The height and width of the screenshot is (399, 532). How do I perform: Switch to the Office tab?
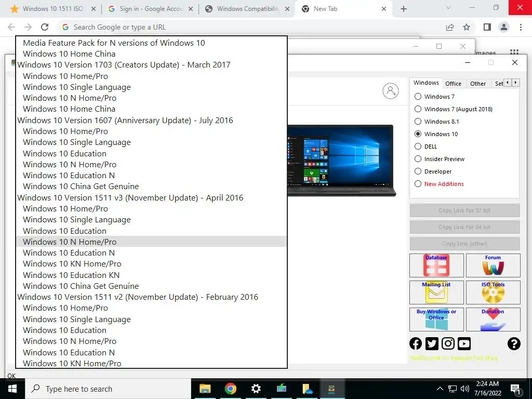(x=453, y=84)
